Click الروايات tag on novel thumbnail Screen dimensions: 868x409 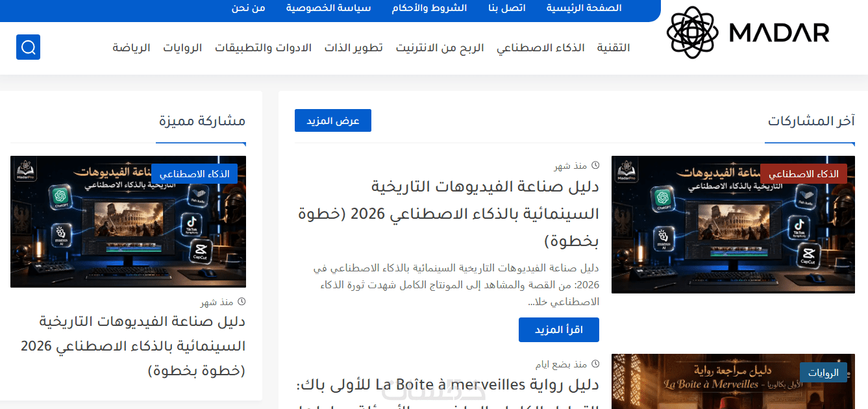(823, 373)
